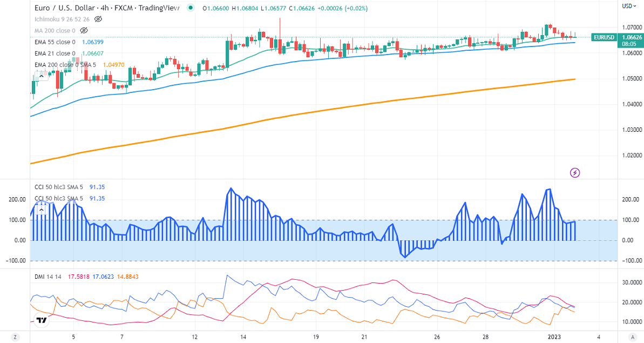Click the EMA 21 value 1.06607
644x343 pixels.
point(93,53)
